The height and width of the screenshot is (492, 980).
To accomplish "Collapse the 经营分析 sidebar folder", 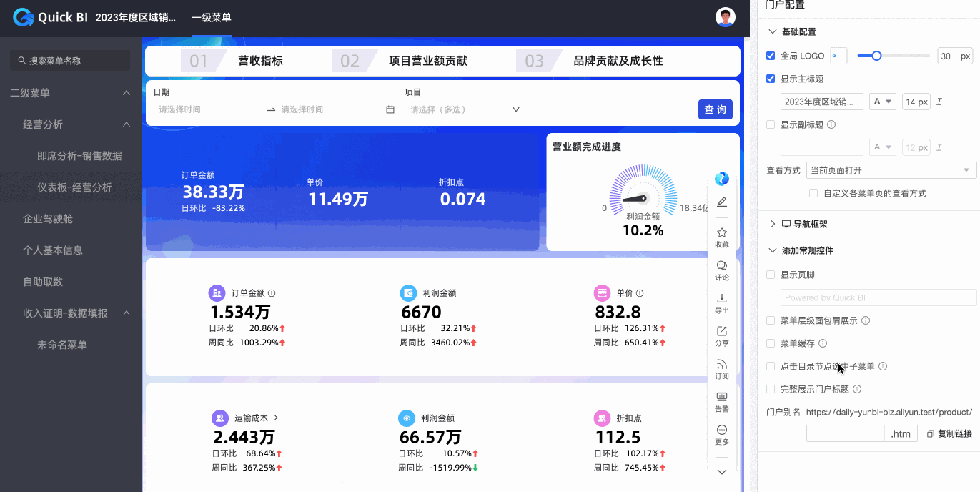I will (127, 124).
